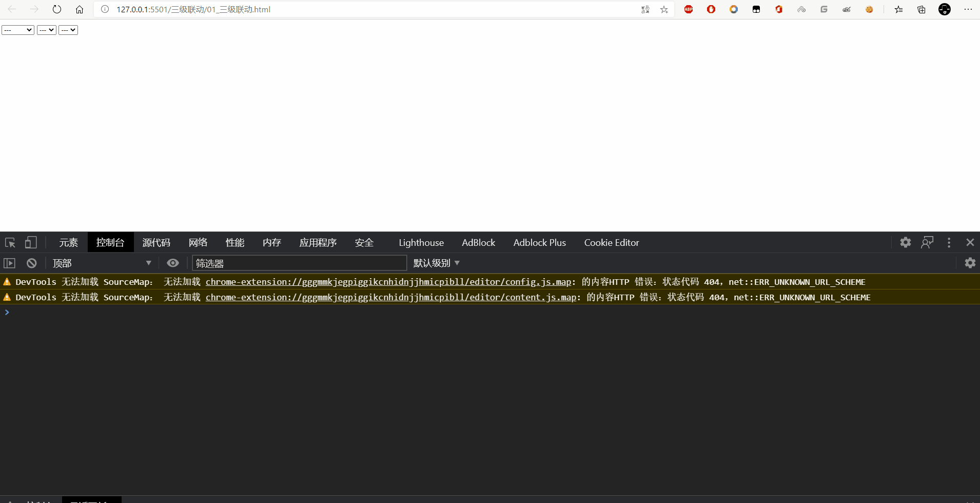Toggle the live expression eye icon
Viewport: 980px width, 503px height.
tap(173, 263)
